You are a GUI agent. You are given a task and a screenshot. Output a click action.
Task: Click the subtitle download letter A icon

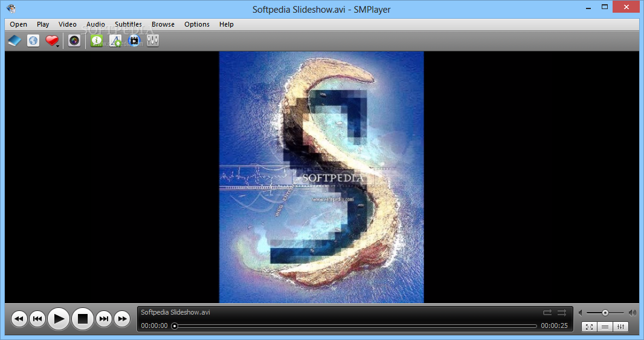tap(115, 41)
